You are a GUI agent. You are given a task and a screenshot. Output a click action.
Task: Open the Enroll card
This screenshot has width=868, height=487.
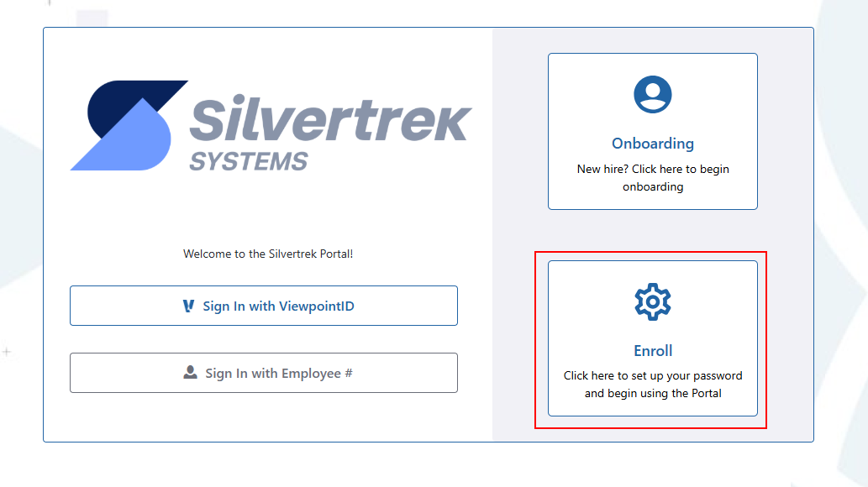tap(653, 338)
